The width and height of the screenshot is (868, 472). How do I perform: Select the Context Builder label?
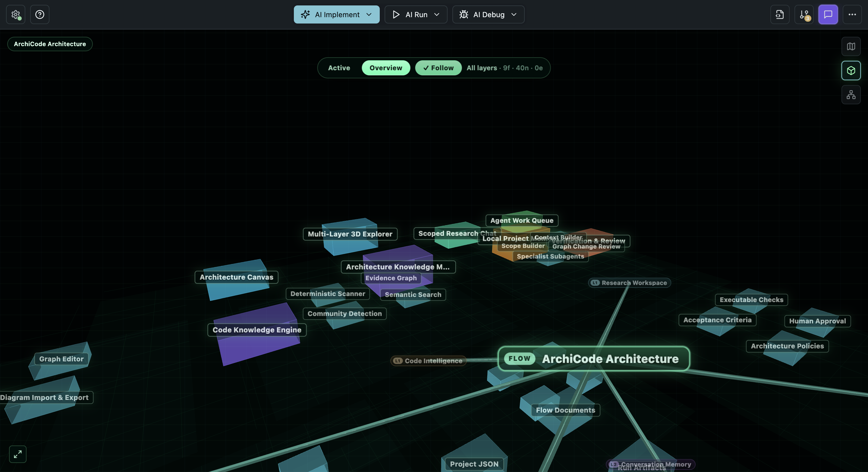pos(558,238)
